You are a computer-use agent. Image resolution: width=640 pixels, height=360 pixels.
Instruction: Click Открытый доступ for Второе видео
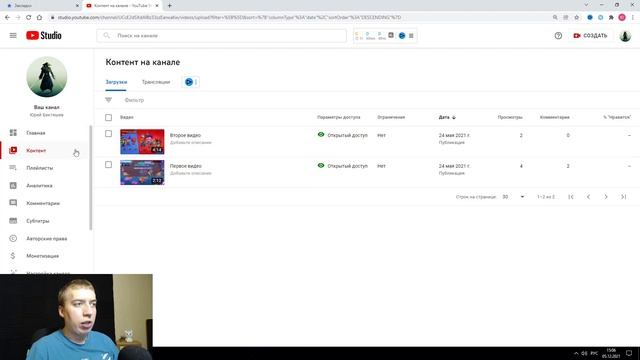347,135
